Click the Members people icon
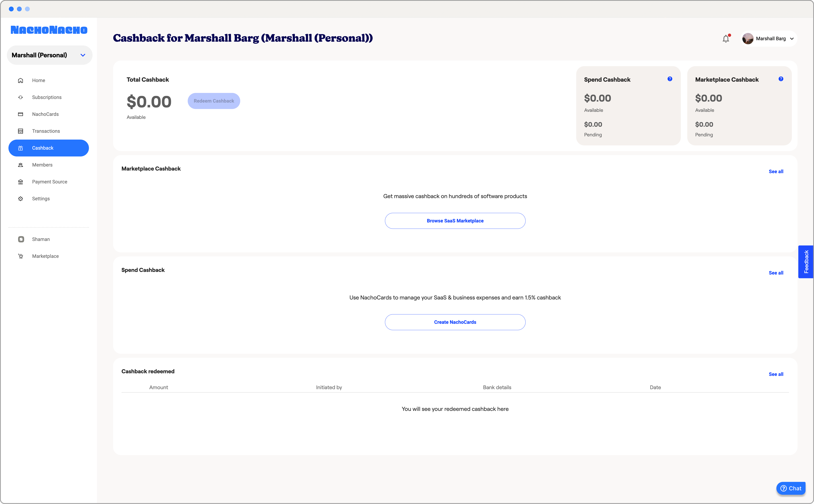The image size is (814, 504). (x=20, y=165)
